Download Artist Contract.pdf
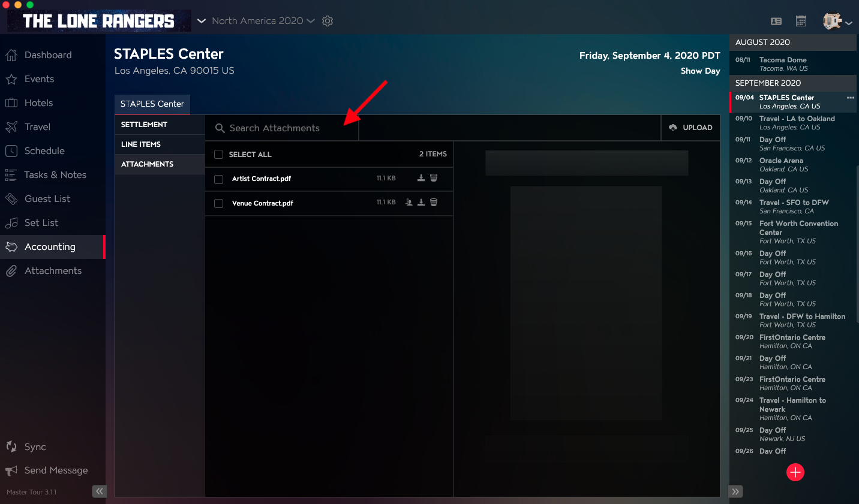The image size is (859, 504). pyautogui.click(x=421, y=178)
